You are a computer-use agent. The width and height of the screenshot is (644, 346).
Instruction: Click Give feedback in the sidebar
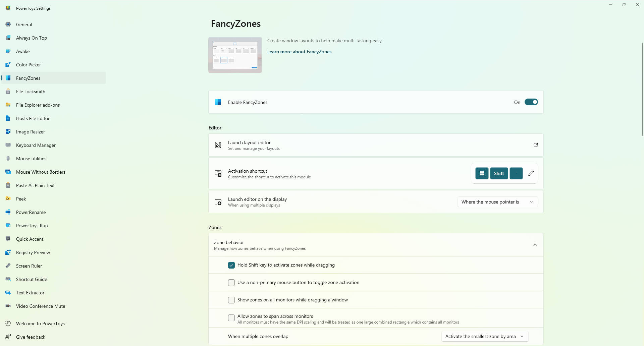tap(31, 337)
